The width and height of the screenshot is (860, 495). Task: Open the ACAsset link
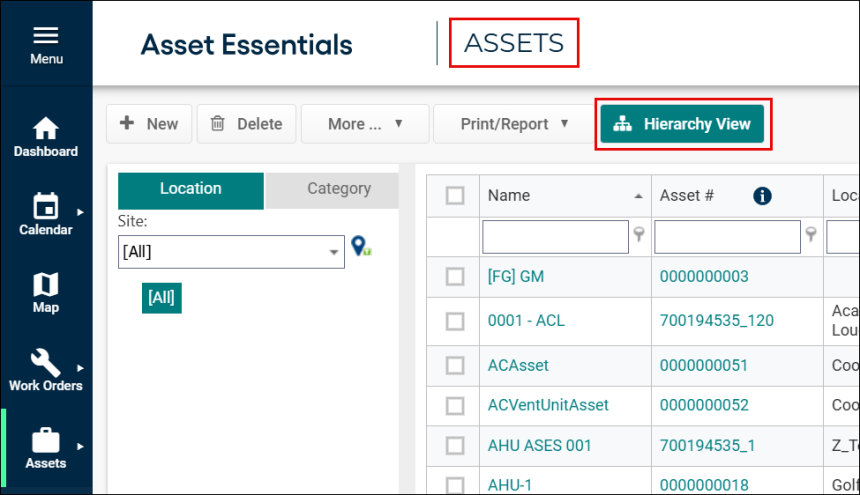coord(518,365)
